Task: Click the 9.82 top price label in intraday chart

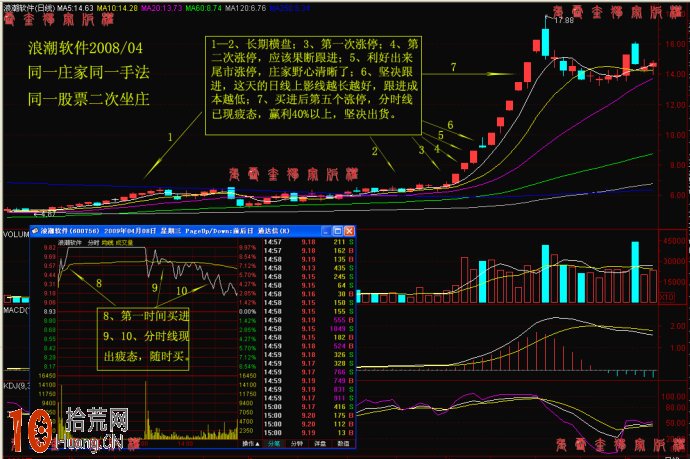Action: pos(50,248)
